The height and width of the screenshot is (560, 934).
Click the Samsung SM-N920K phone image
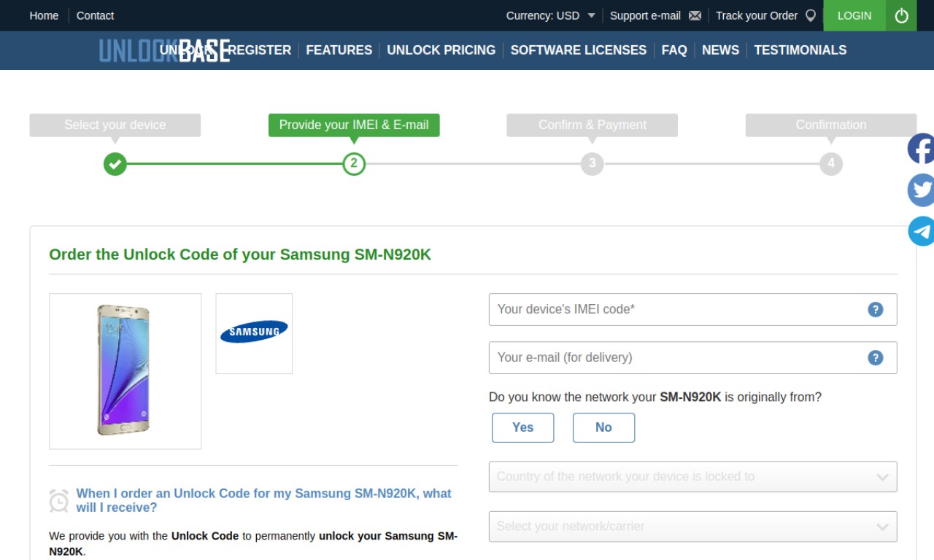[x=125, y=371]
